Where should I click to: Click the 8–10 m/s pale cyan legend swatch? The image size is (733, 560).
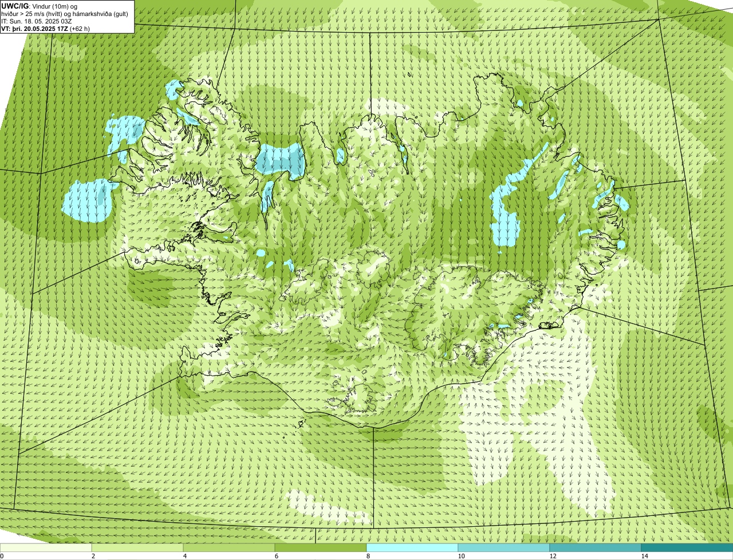pyautogui.click(x=412, y=547)
